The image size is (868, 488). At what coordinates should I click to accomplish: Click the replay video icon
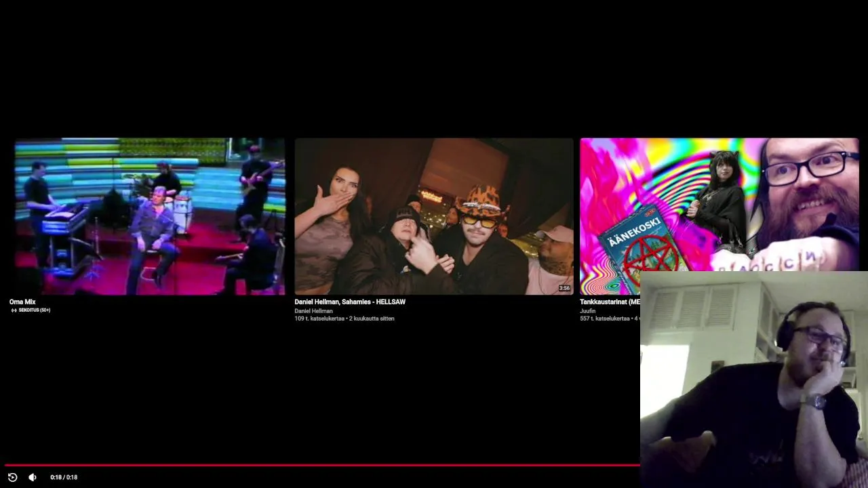point(12,477)
